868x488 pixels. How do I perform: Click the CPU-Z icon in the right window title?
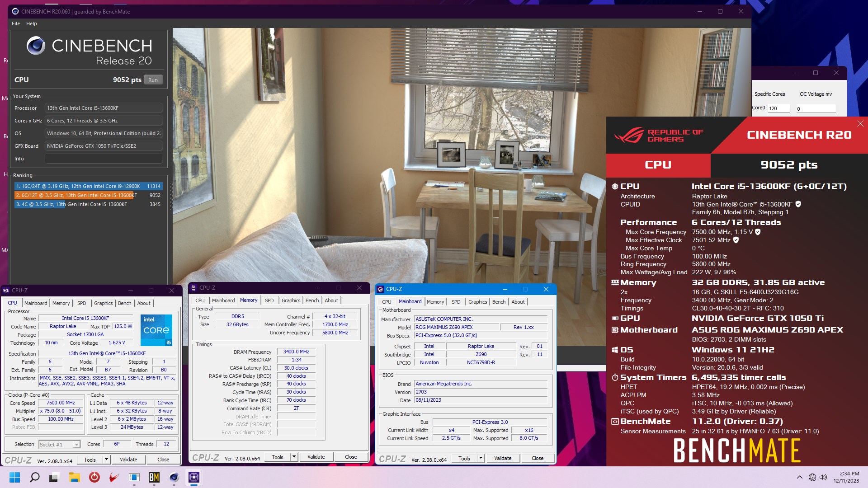tap(381, 289)
